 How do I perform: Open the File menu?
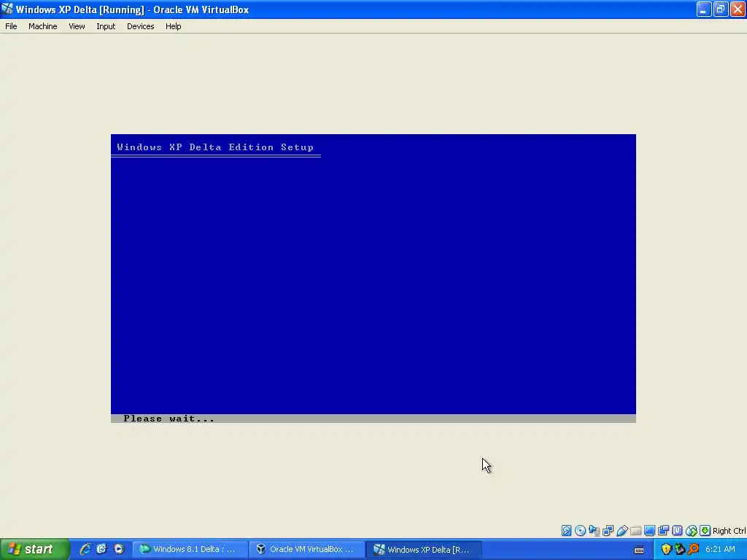(x=11, y=26)
